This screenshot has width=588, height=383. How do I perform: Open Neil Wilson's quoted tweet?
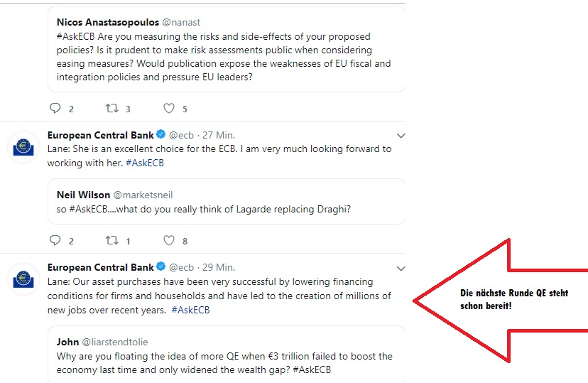[x=227, y=202]
